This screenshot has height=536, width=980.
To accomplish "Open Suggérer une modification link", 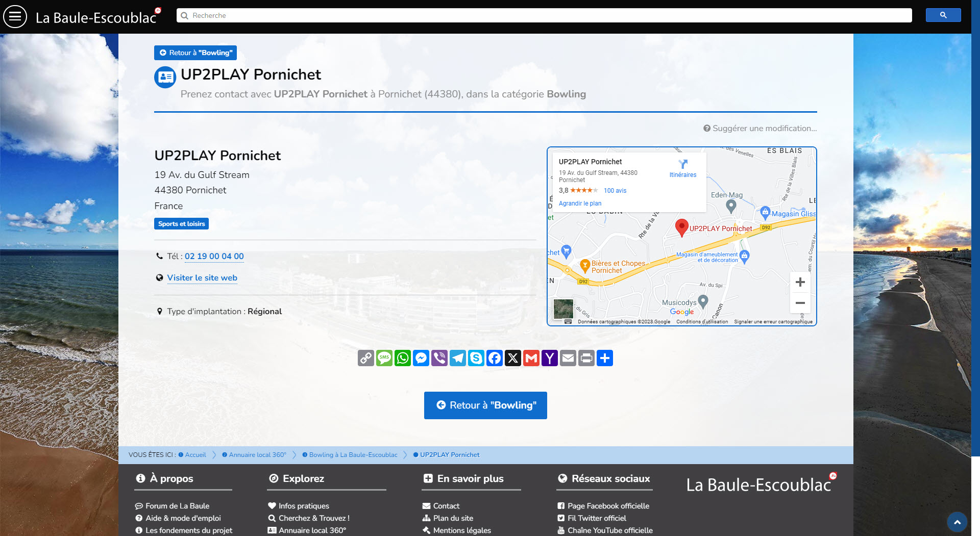I will (x=760, y=129).
